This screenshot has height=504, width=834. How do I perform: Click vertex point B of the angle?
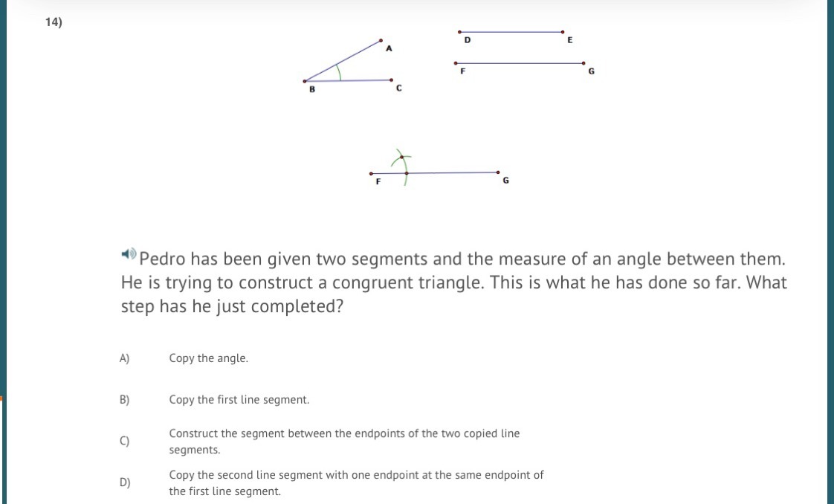point(304,81)
